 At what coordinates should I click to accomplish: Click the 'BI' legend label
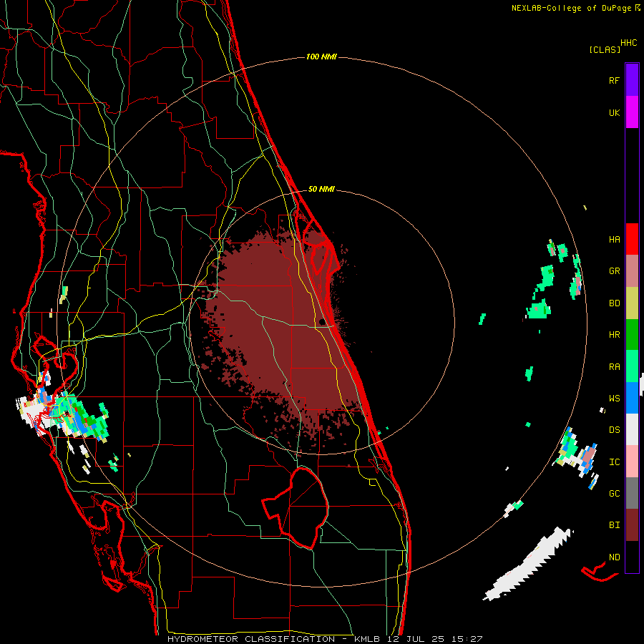614,525
